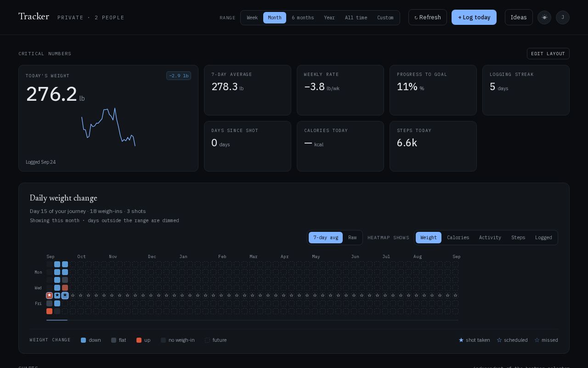
Task: Click the gray Tuesday cell in third September week
Action: point(65,280)
